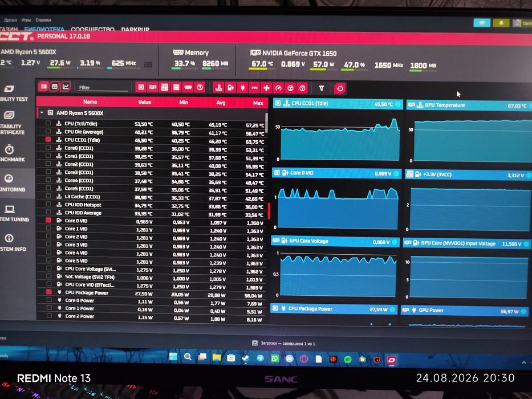532x399 pixels.
Task: Toggle the usage dial sensor type filter
Action: [290, 88]
